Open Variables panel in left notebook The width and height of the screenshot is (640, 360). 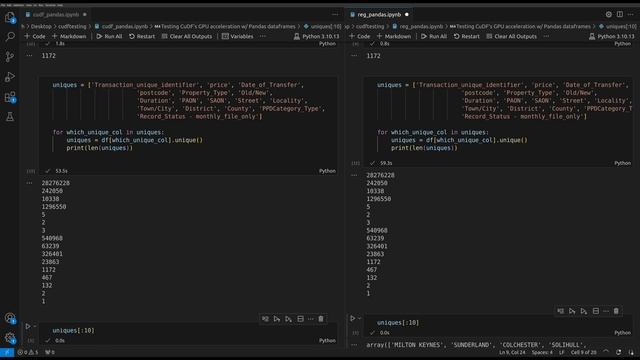click(238, 36)
